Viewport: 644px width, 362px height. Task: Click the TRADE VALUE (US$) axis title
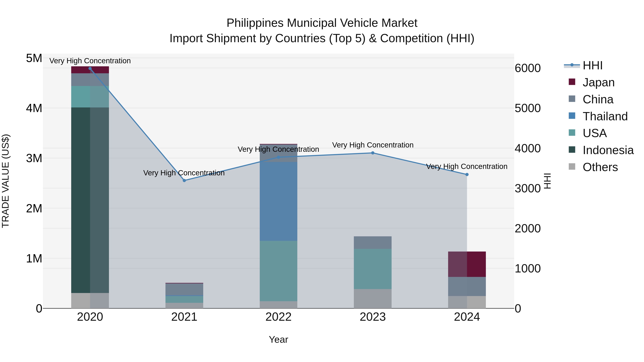6,181
